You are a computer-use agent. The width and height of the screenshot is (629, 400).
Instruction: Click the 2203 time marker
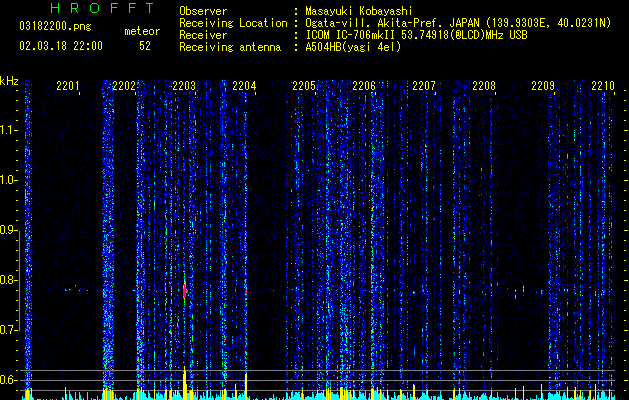point(184,86)
